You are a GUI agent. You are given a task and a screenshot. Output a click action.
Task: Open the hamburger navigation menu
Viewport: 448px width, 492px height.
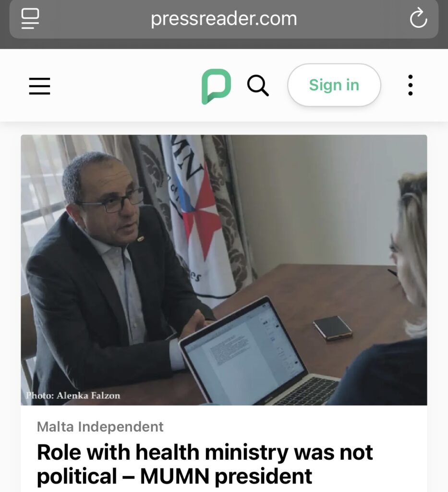click(39, 86)
